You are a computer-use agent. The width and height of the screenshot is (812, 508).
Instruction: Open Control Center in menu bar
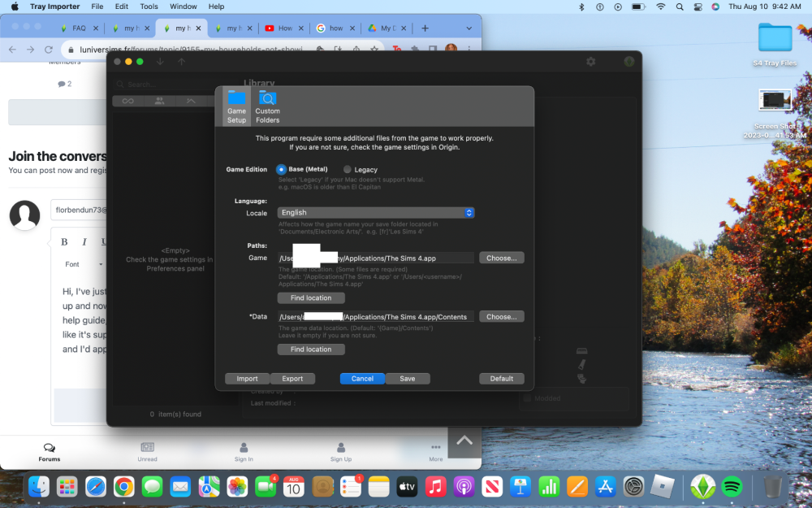pos(698,7)
